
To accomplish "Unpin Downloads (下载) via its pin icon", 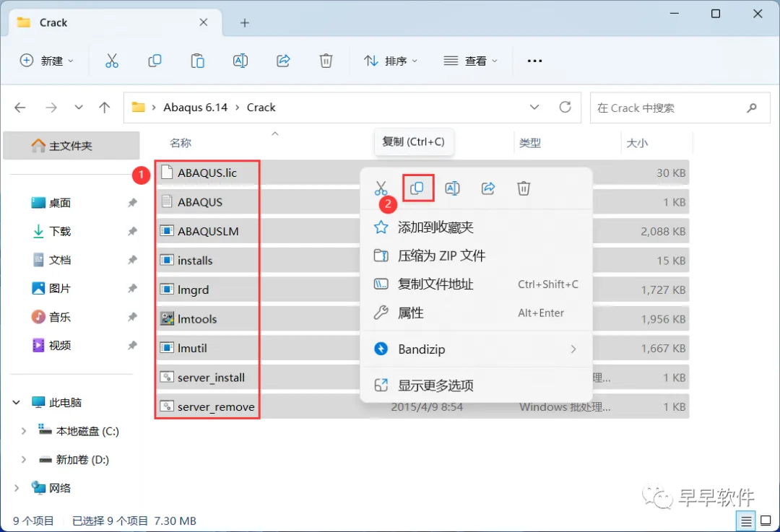I will (132, 231).
